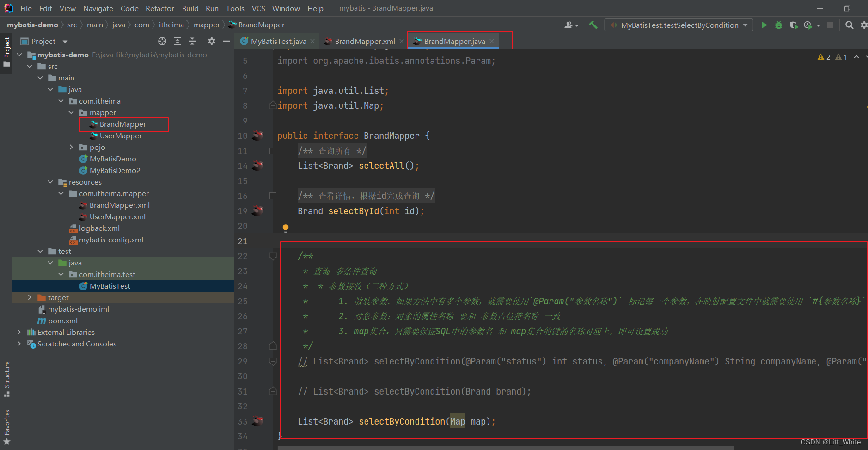Collapse the comment block at line 22
This screenshot has height=450, width=868.
(x=273, y=256)
